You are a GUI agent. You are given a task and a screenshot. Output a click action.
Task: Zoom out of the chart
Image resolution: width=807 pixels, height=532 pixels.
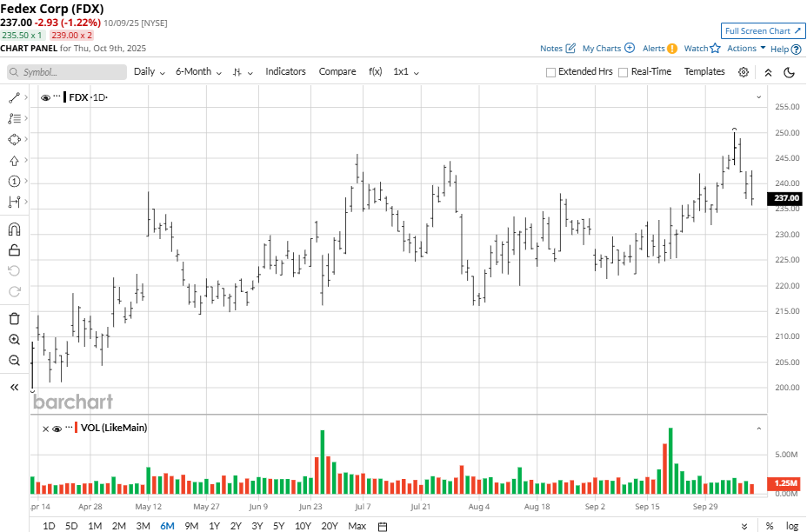[x=14, y=360]
